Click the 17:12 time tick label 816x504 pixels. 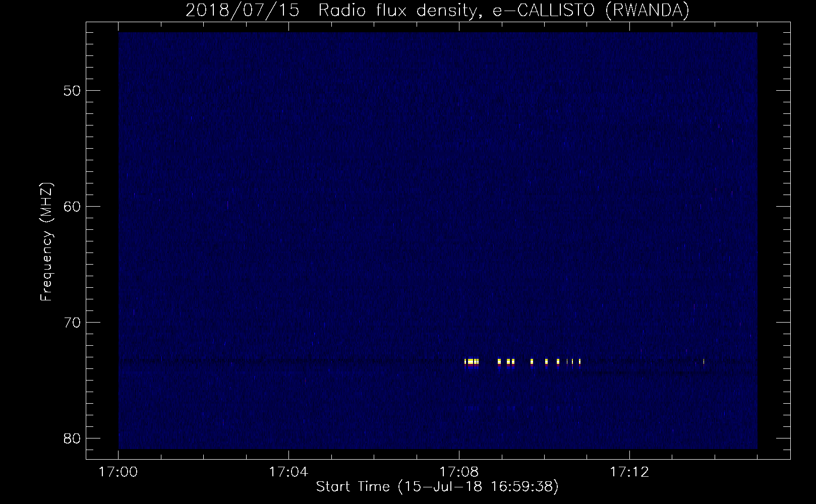(x=629, y=472)
